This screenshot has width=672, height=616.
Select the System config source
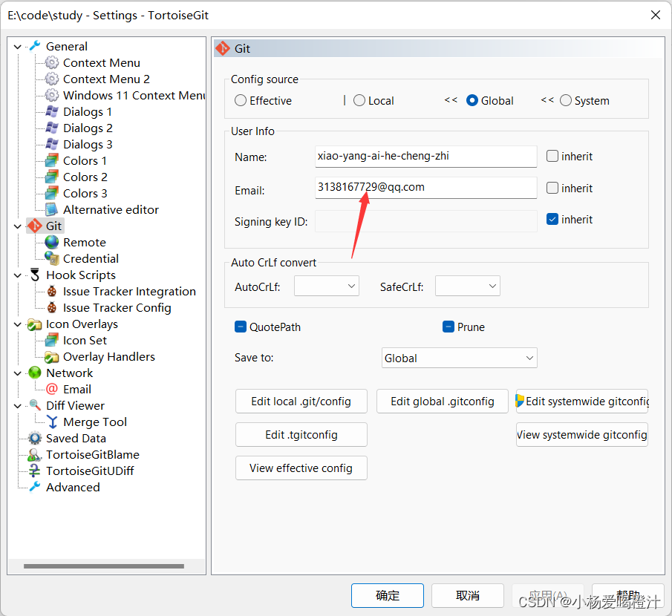pyautogui.click(x=566, y=100)
